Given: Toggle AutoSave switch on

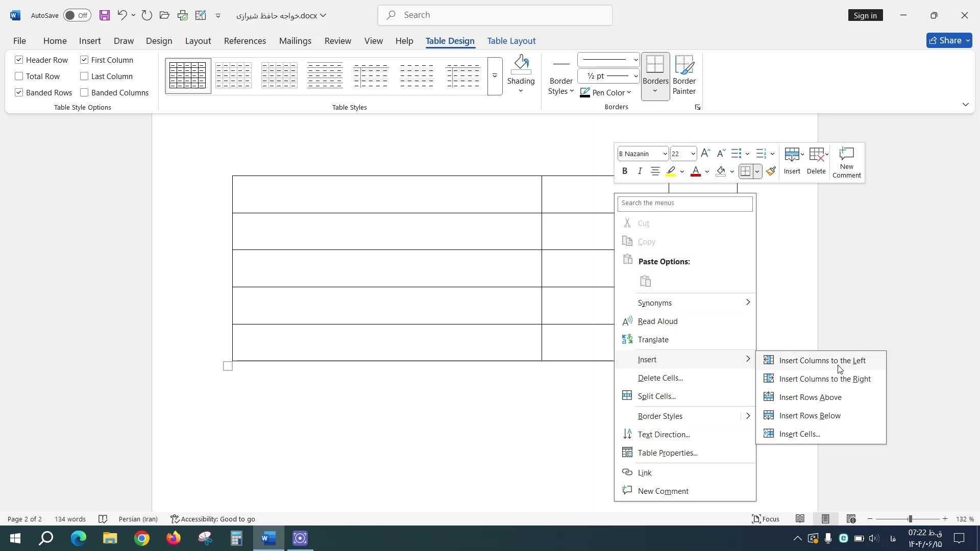Looking at the screenshot, I should (x=77, y=15).
